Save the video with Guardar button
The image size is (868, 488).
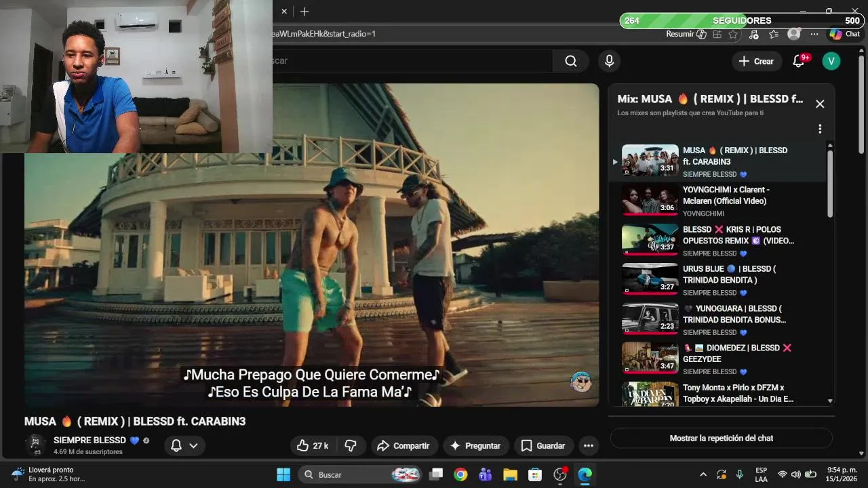point(543,445)
